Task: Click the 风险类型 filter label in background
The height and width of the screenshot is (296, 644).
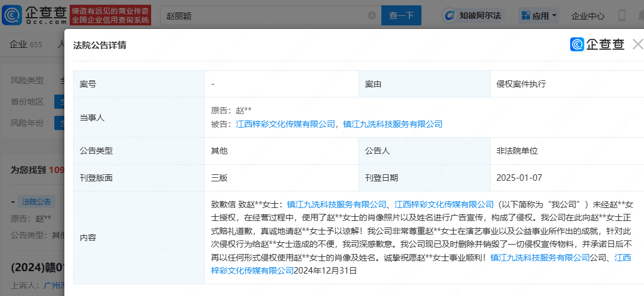Action: [27, 80]
